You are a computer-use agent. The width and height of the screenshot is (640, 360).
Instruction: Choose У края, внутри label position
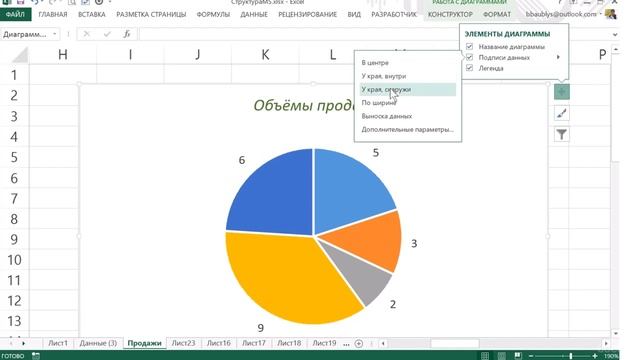tap(384, 76)
